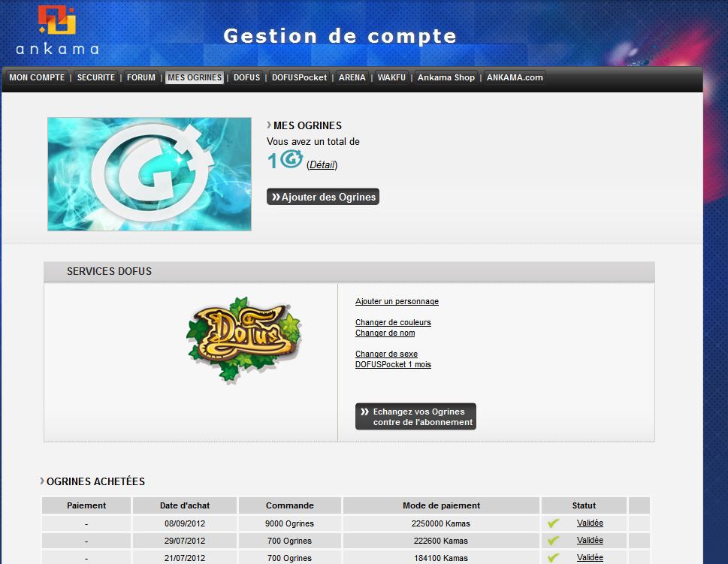The height and width of the screenshot is (564, 728).
Task: Click green checkmark in 29/07/2012 row
Action: pos(553,540)
